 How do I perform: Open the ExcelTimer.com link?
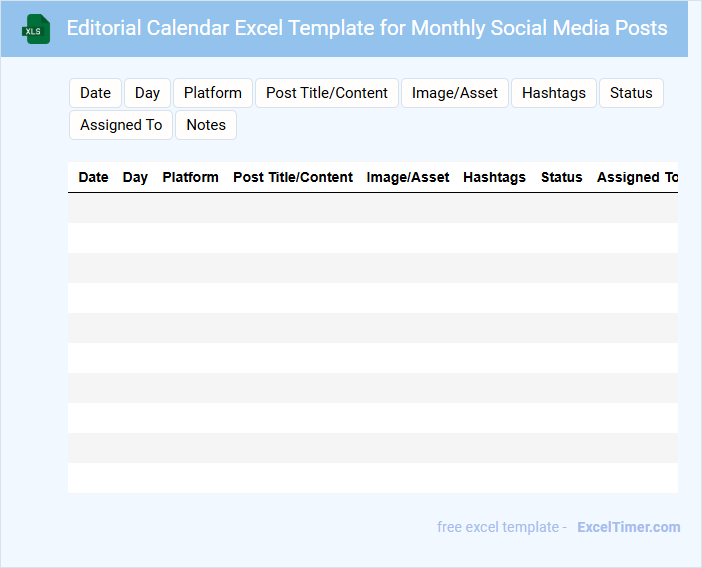tap(628, 527)
